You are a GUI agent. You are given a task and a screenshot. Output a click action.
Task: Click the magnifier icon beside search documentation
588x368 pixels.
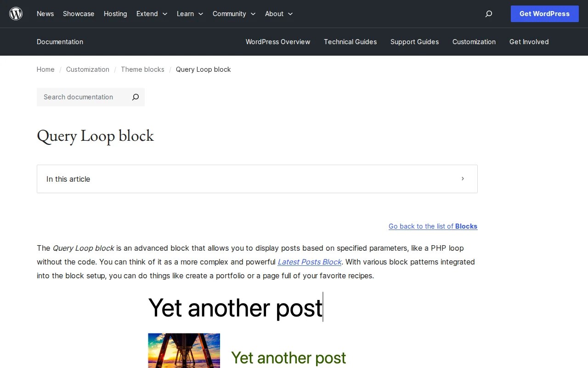pos(135,97)
